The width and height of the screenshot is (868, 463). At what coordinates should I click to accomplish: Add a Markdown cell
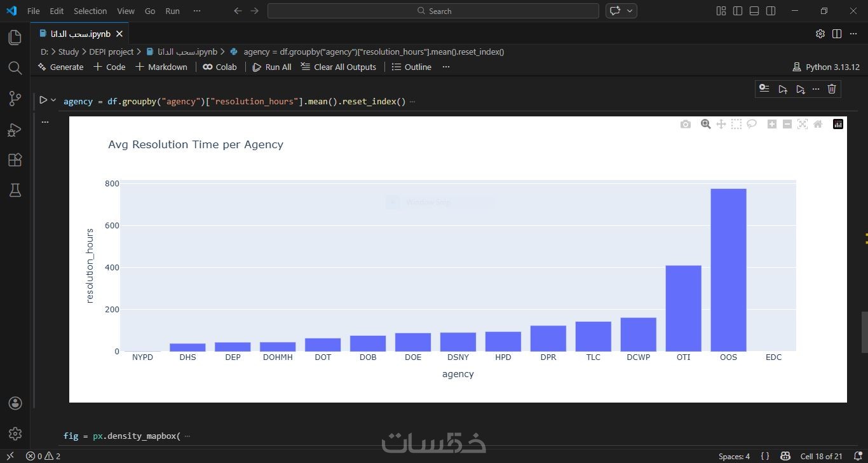click(x=161, y=67)
